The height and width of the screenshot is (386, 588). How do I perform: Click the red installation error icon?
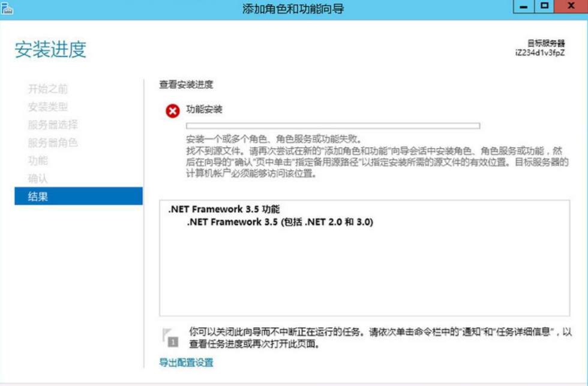tap(173, 111)
